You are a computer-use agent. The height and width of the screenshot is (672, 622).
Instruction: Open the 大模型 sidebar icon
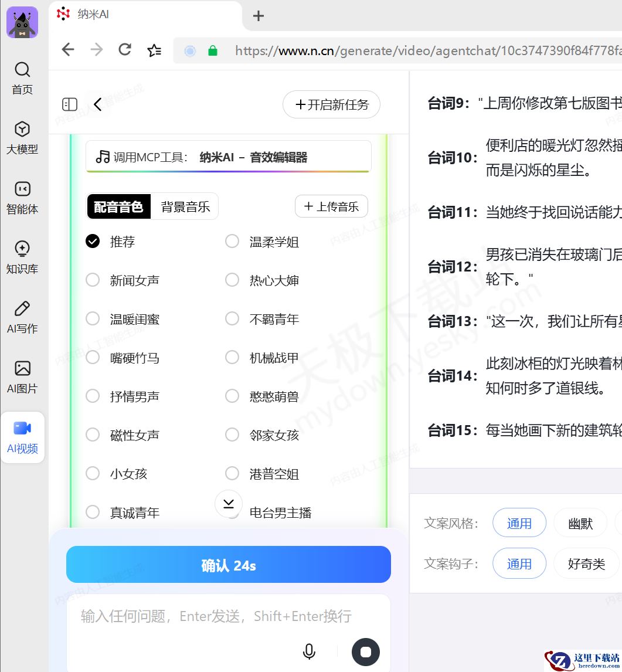[x=22, y=129]
